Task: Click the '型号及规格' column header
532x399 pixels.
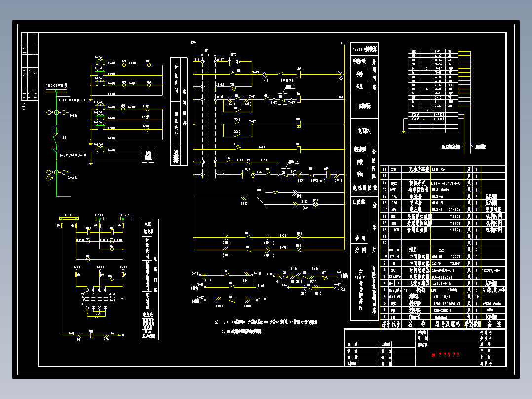Action: (x=448, y=324)
